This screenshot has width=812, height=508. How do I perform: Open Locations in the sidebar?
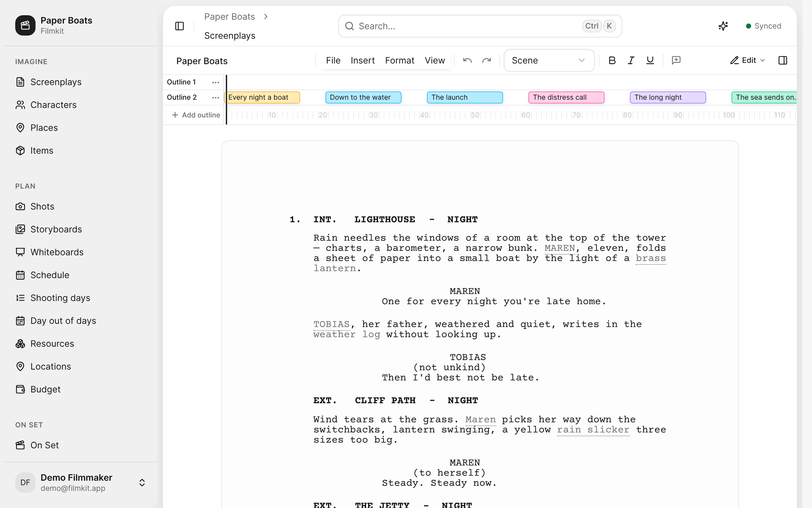[81, 366]
